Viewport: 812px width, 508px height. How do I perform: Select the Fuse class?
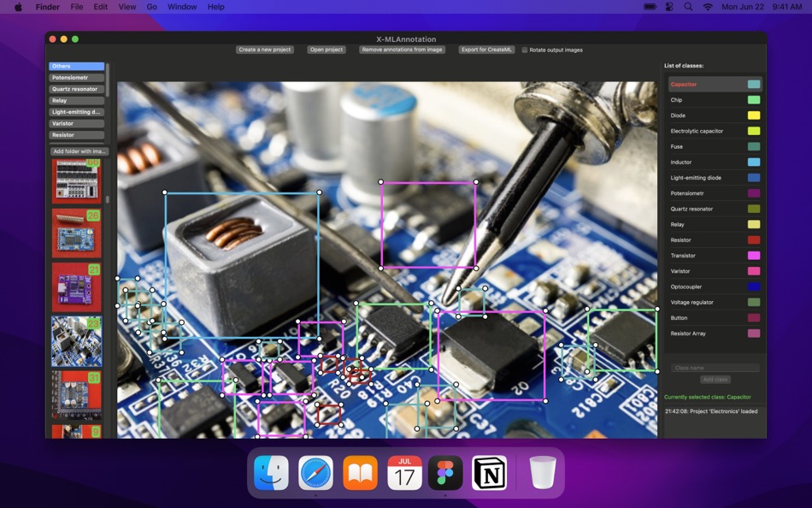715,146
